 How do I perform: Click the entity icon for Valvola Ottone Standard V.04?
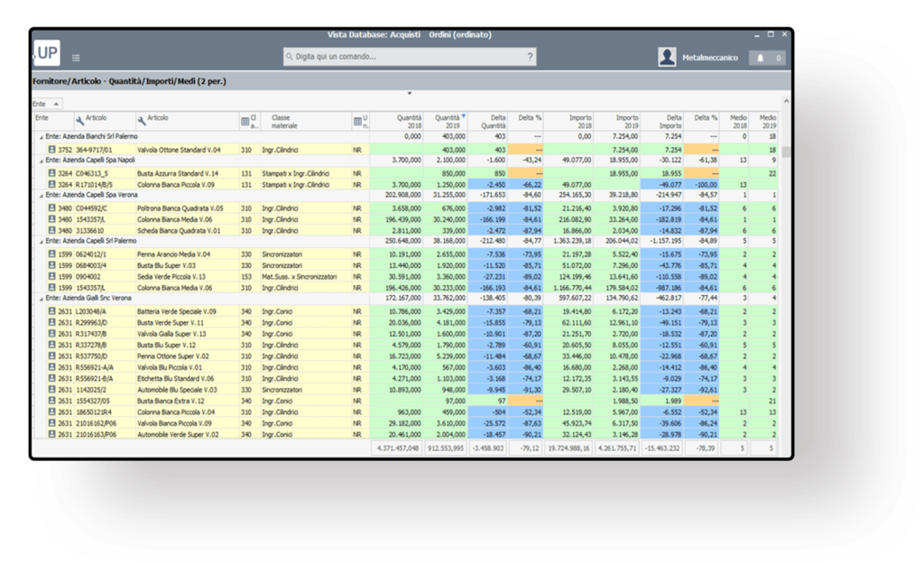[x=51, y=150]
